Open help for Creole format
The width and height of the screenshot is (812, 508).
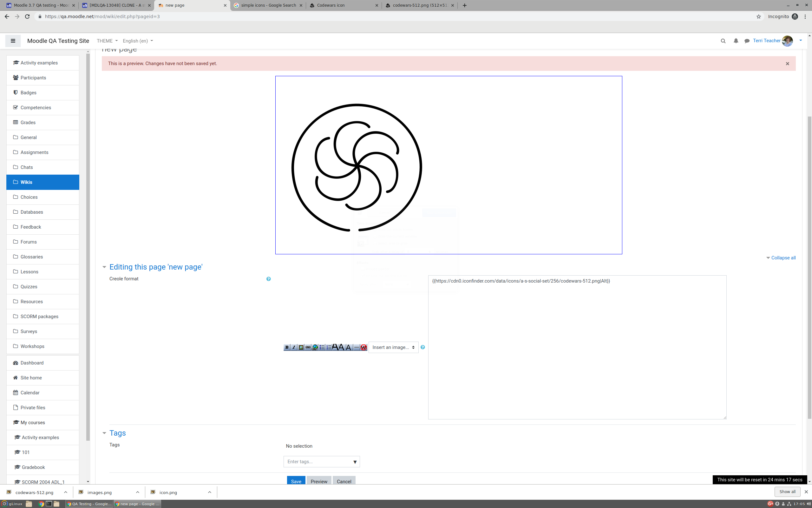[268, 279]
